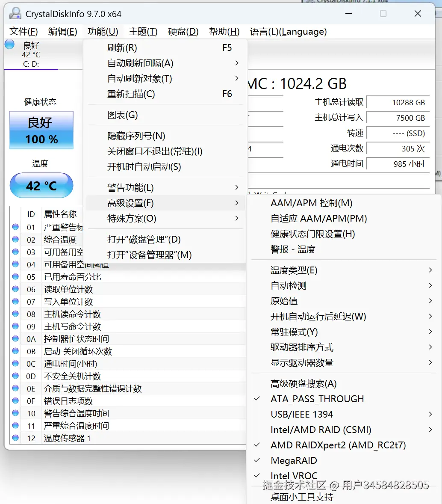The image size is (442, 504).
Task: Select 警报 - 温度 entry
Action: coord(343,249)
